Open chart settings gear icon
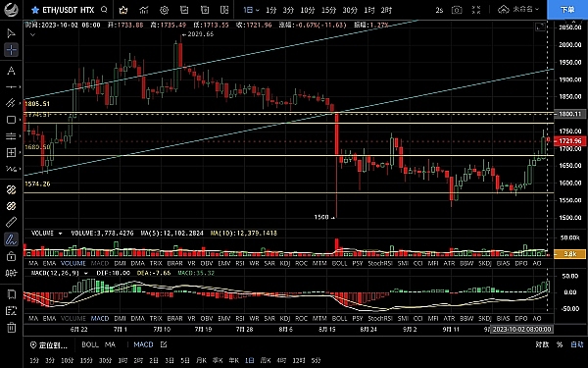This screenshot has width=588, height=368. [x=165, y=10]
